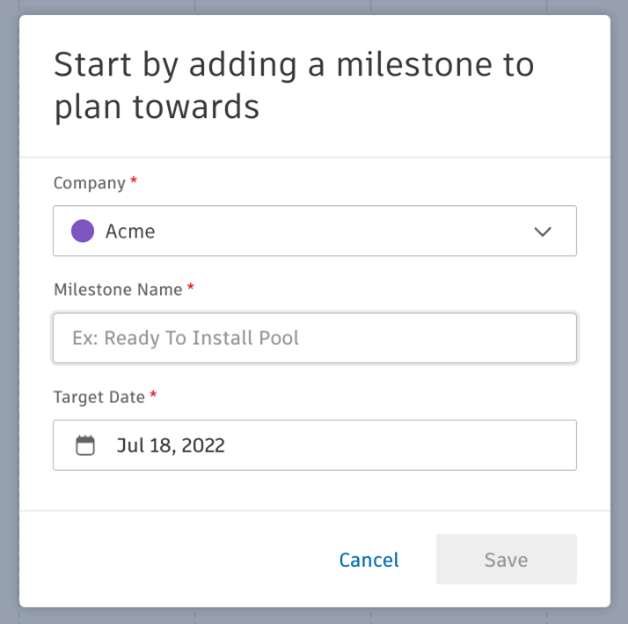The width and height of the screenshot is (628, 624).
Task: Open the Company combo box showing Acme
Action: 315,231
